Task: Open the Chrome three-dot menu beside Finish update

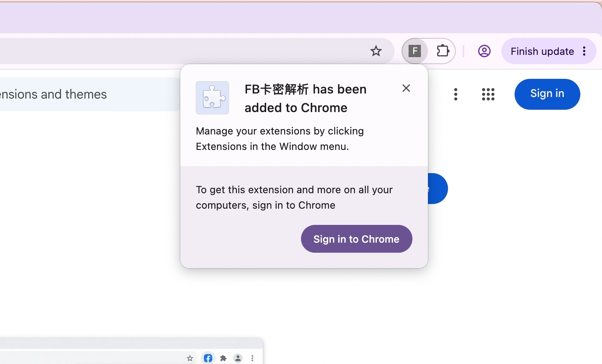Action: tap(584, 51)
